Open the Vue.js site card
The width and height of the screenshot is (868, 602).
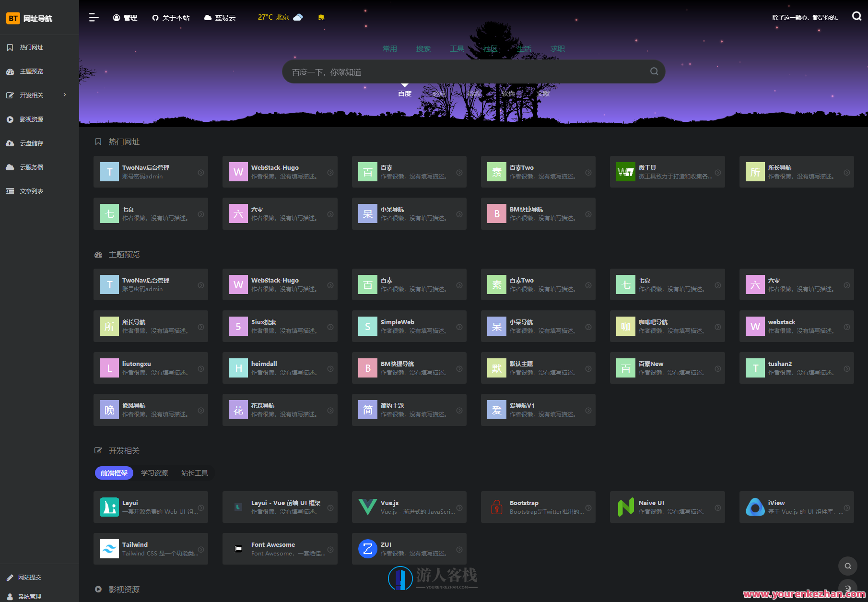point(409,507)
